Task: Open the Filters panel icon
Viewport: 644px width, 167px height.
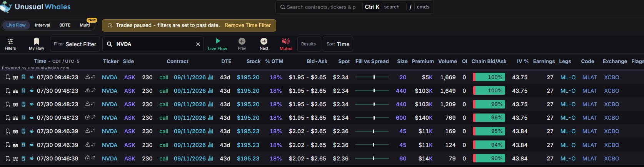Action: (10, 44)
